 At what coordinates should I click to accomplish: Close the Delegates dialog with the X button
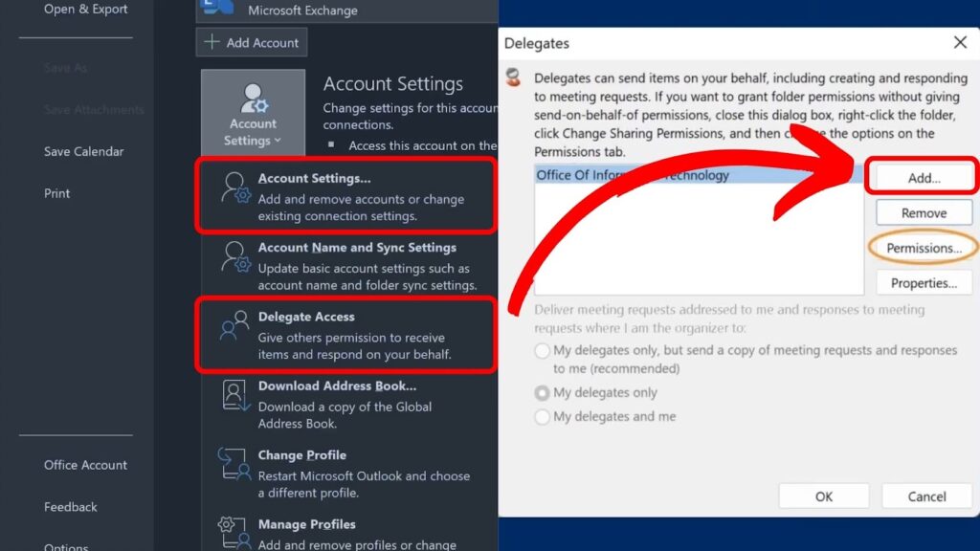tap(961, 42)
